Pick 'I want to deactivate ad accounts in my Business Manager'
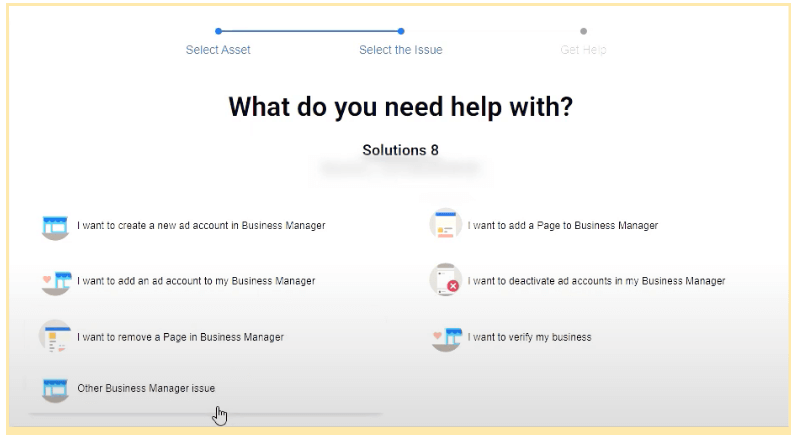798x436 pixels. tap(596, 281)
